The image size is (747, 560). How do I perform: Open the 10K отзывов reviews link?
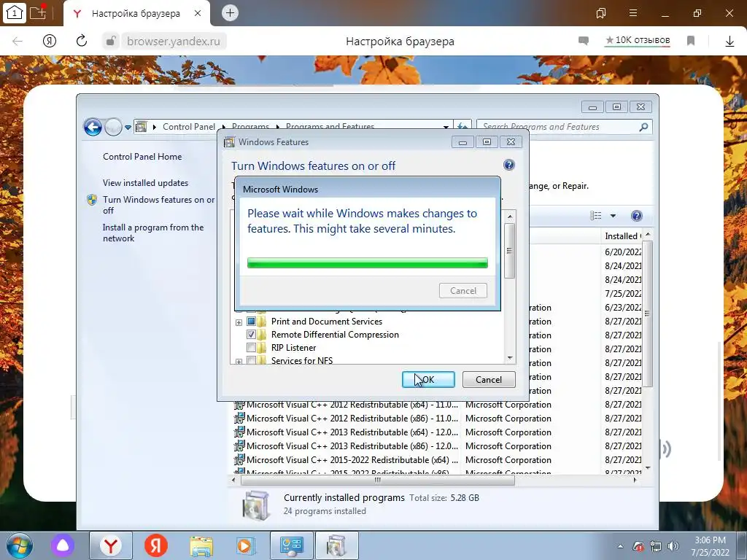point(638,41)
